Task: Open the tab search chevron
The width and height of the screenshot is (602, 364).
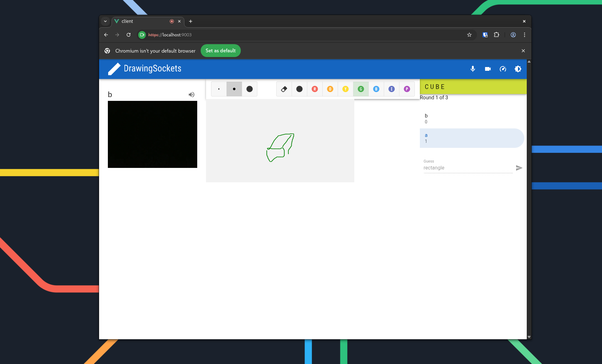Action: click(105, 21)
